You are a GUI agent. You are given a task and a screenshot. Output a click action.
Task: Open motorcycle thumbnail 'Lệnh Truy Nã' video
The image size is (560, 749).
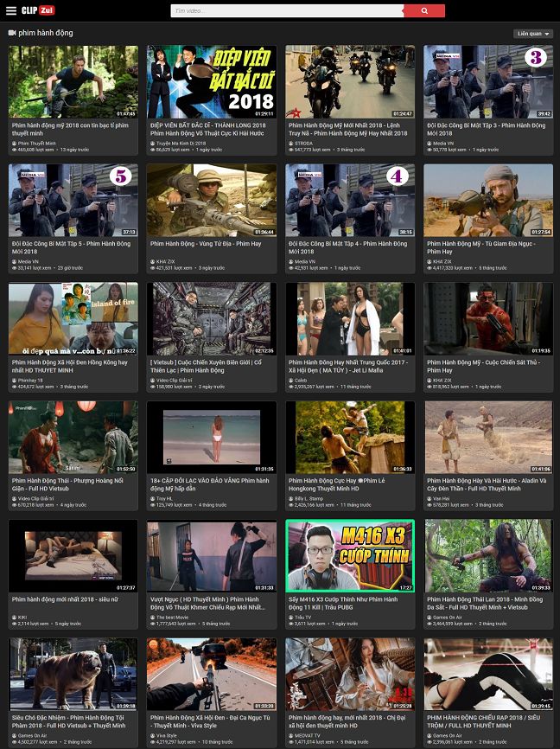click(x=350, y=81)
